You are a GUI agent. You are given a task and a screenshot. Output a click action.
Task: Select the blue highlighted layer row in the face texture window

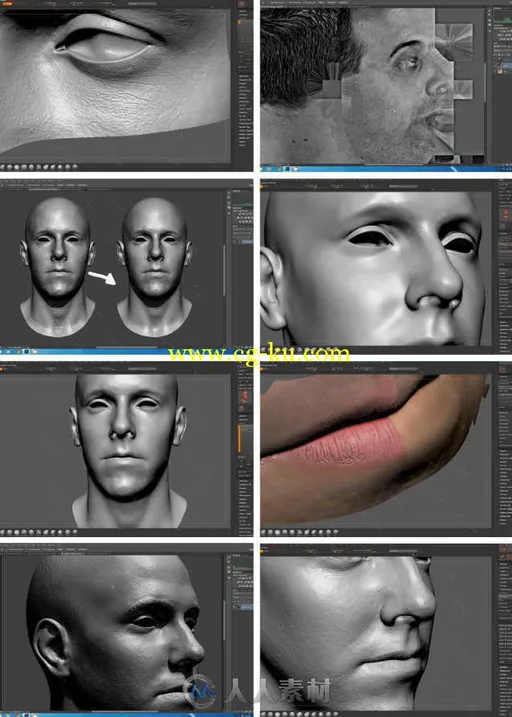click(503, 65)
